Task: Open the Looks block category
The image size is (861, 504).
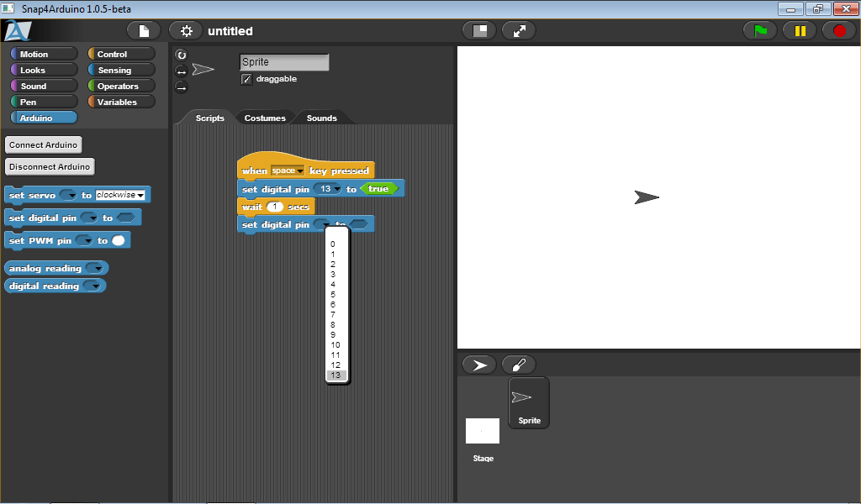Action: click(x=44, y=70)
